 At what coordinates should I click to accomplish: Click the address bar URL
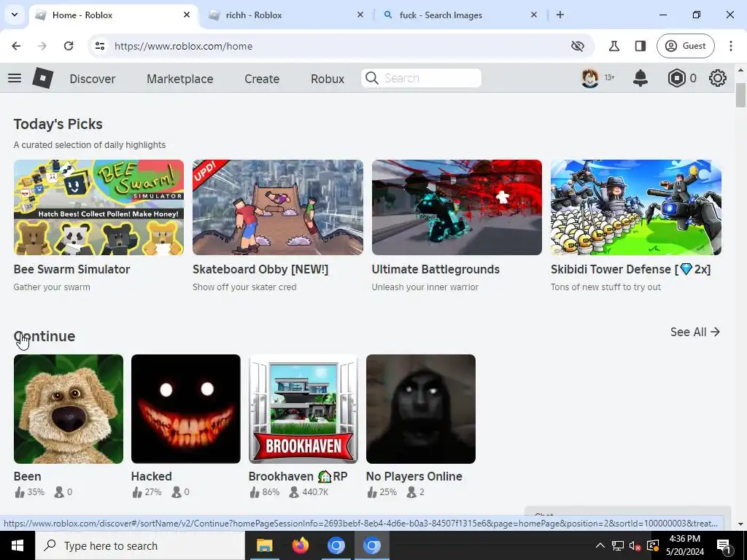(x=183, y=46)
